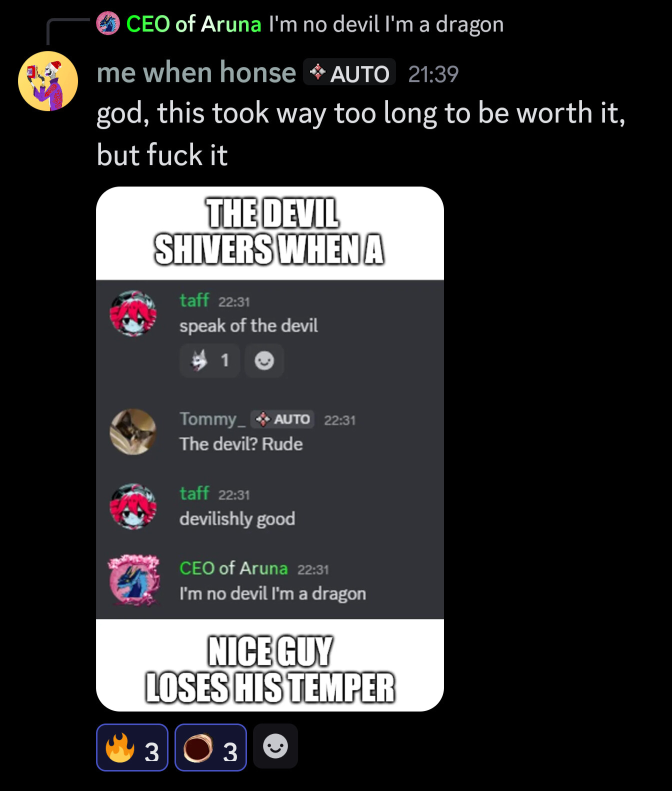
Task: Click 'god, this took way too long' message text
Action: coord(361,133)
